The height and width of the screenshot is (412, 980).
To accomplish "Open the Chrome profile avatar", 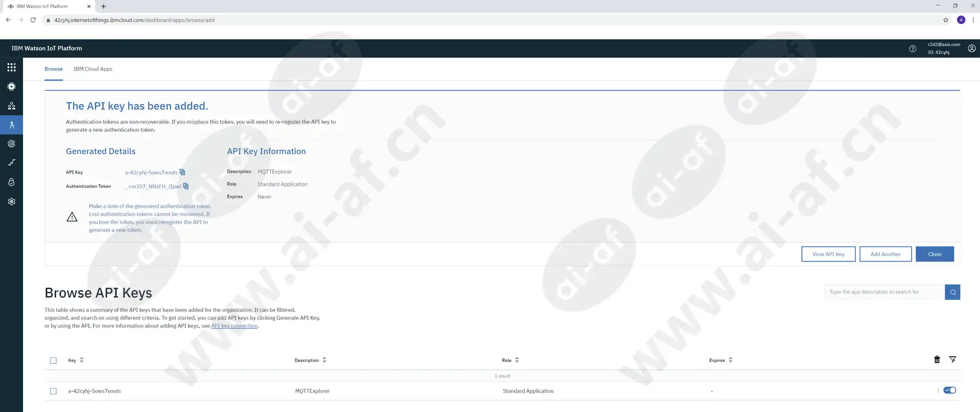I will click(x=961, y=20).
